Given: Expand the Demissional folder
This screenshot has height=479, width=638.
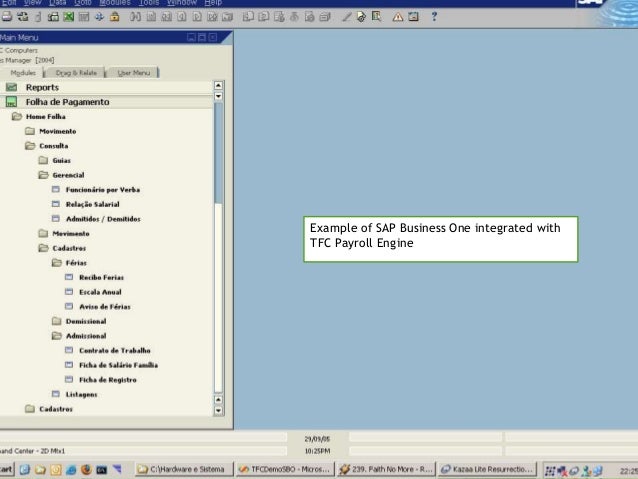Looking at the screenshot, I should [57, 321].
